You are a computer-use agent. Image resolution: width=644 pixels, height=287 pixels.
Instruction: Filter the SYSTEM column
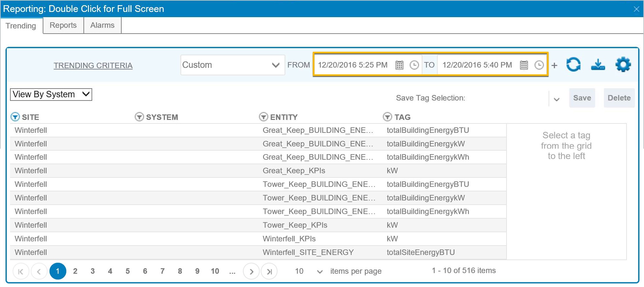click(x=139, y=117)
